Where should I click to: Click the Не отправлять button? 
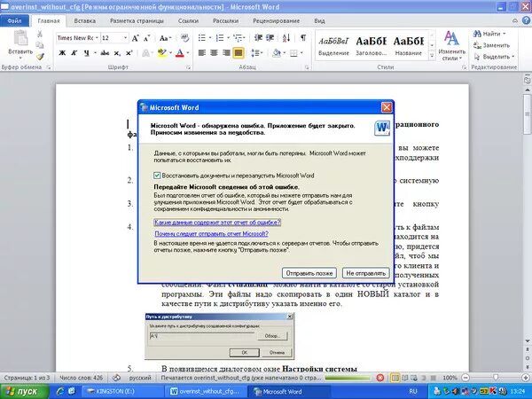click(x=365, y=273)
